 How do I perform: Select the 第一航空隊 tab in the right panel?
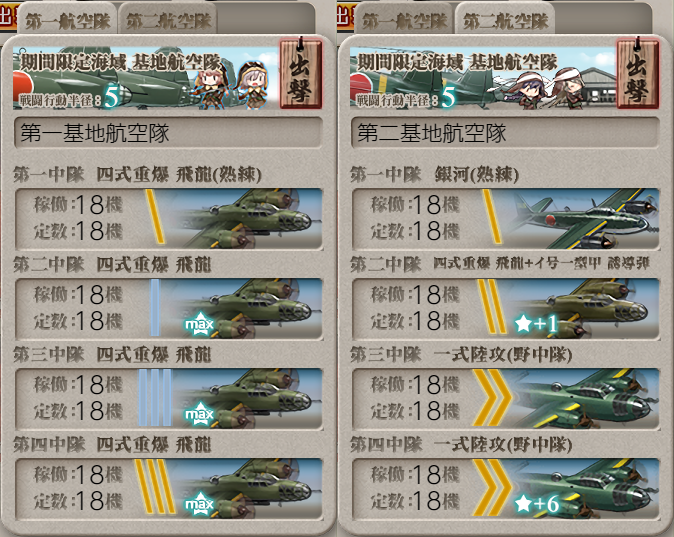coord(404,21)
